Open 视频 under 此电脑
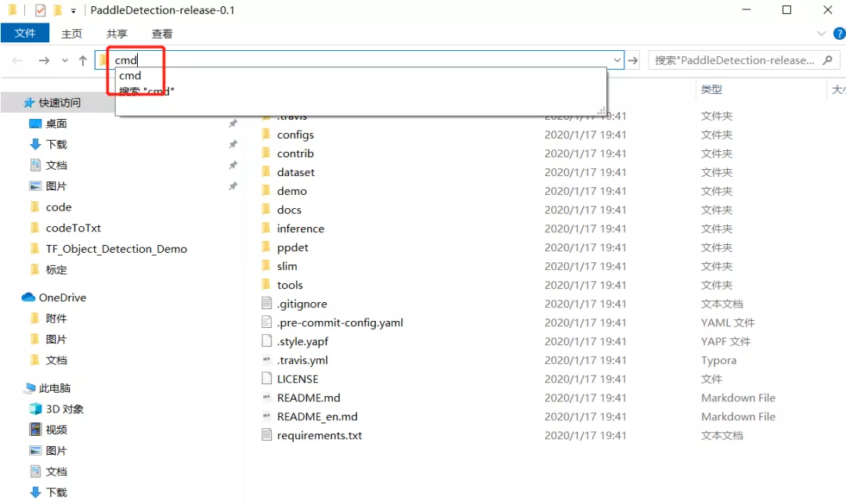The image size is (846, 504). [x=56, y=430]
